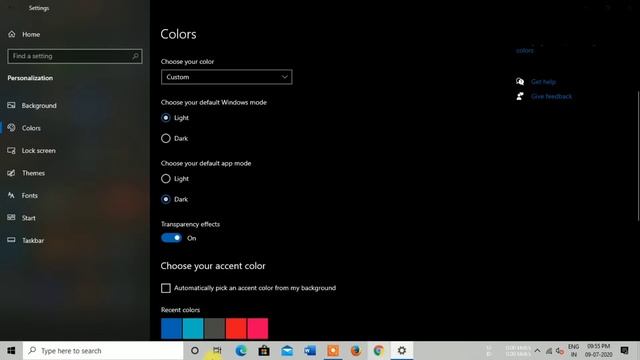Click the Background picture icon
This screenshot has height=360, width=640.
[x=11, y=105]
